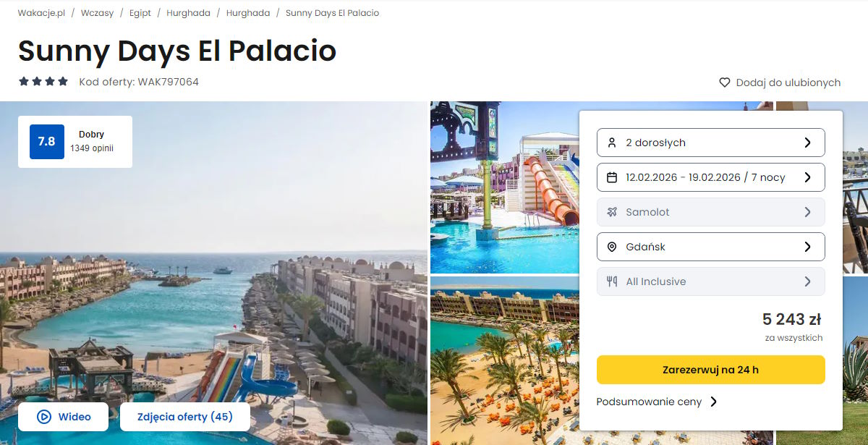Click the four-star hotel rating
This screenshot has width=868, height=445.
point(43,82)
